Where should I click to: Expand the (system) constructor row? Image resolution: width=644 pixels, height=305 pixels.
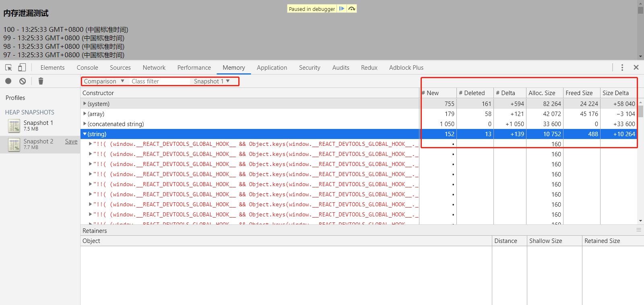point(85,104)
